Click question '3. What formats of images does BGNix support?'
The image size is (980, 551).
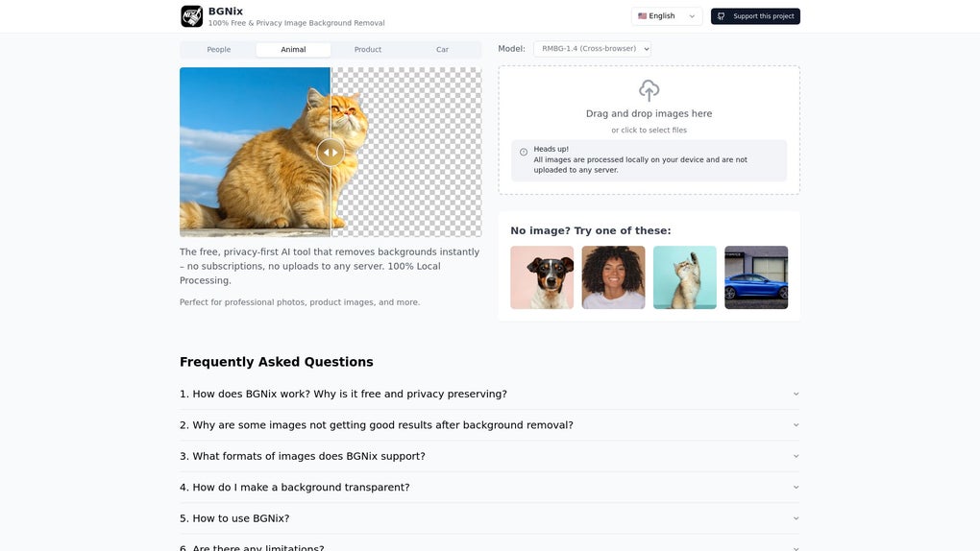[303, 456]
